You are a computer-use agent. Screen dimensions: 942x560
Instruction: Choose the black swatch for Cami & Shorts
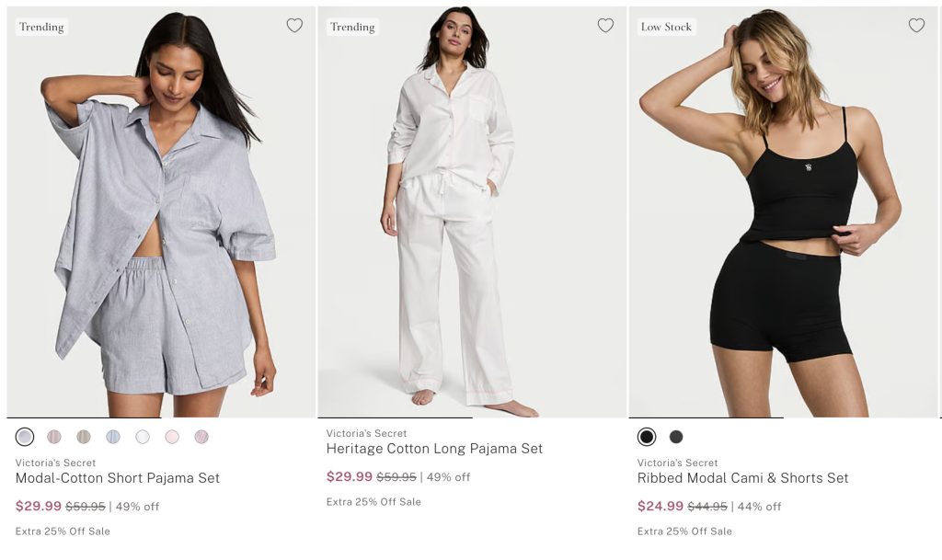[x=647, y=437]
